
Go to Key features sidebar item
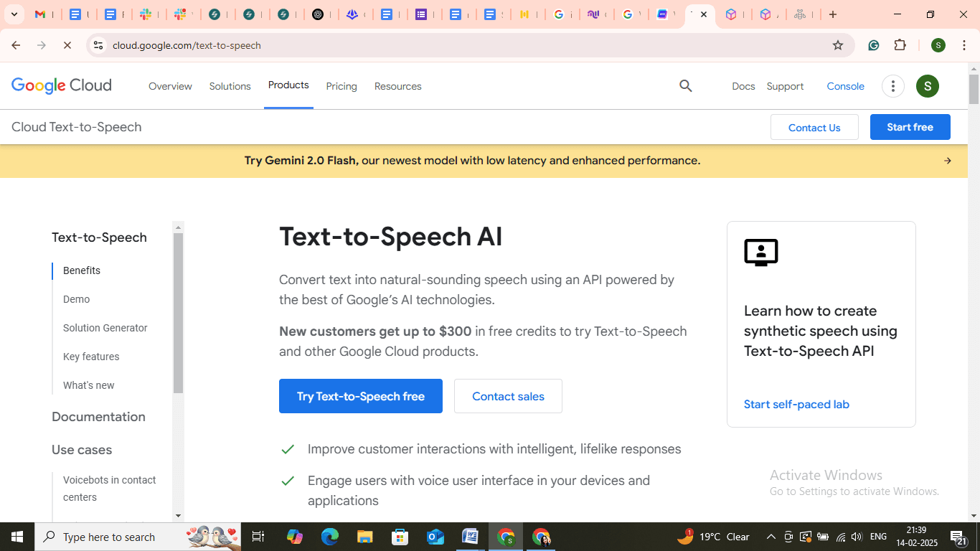91,357
